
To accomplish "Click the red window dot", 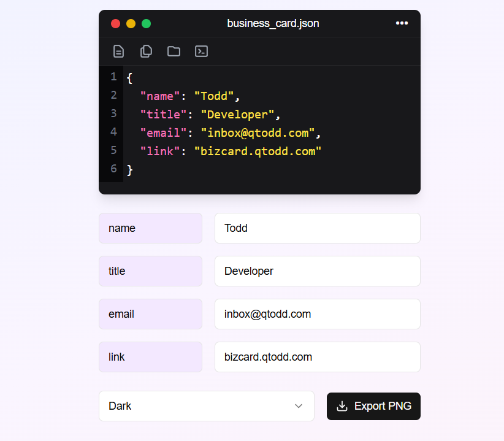I will [x=115, y=24].
